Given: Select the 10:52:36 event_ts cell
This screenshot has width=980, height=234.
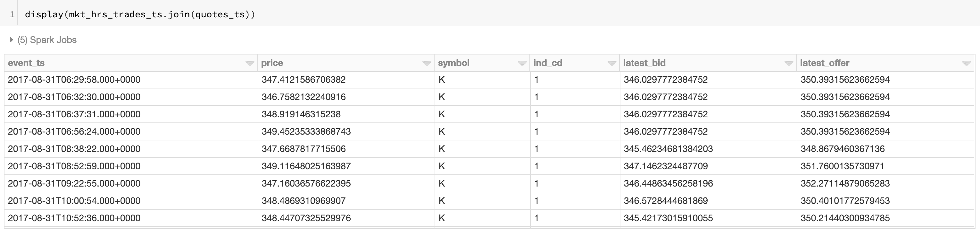Looking at the screenshot, I should click(74, 218).
